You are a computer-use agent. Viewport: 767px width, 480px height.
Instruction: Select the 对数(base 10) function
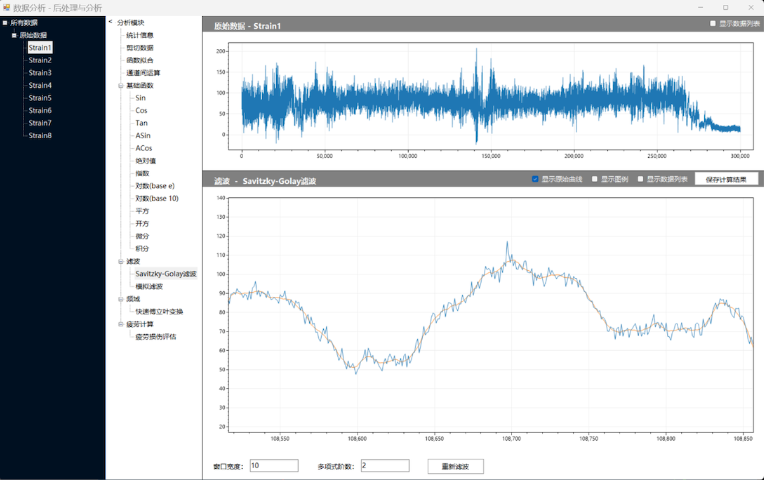click(x=157, y=198)
